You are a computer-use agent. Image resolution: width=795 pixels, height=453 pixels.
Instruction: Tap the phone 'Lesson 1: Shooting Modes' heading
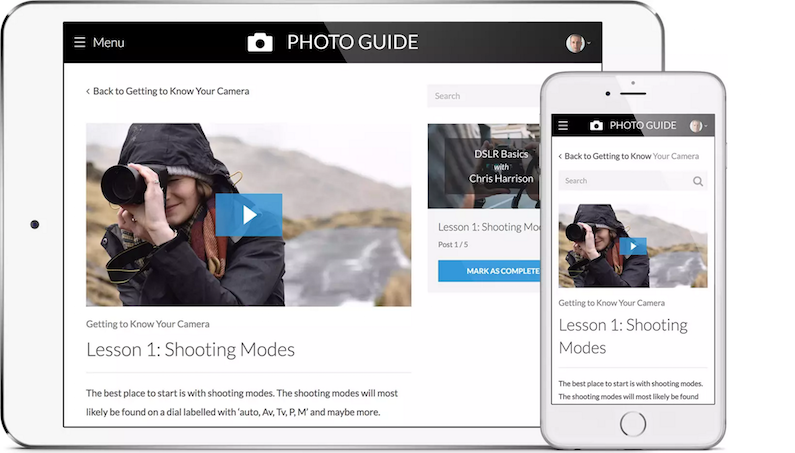(623, 336)
